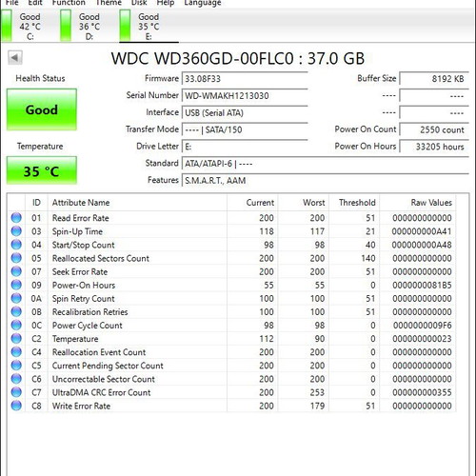This screenshot has height=476, width=476.
Task: Select the Spin Retry Count attribute name
Action: point(83,299)
